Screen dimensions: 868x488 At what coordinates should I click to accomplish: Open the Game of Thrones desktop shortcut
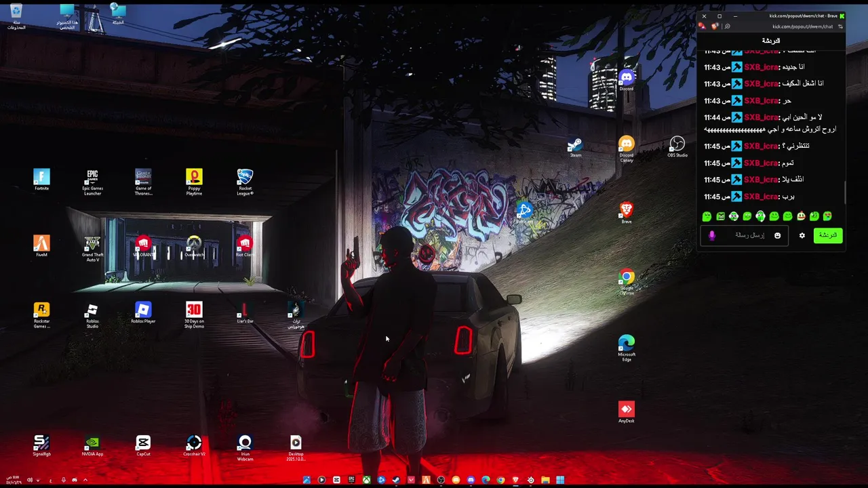(x=143, y=182)
